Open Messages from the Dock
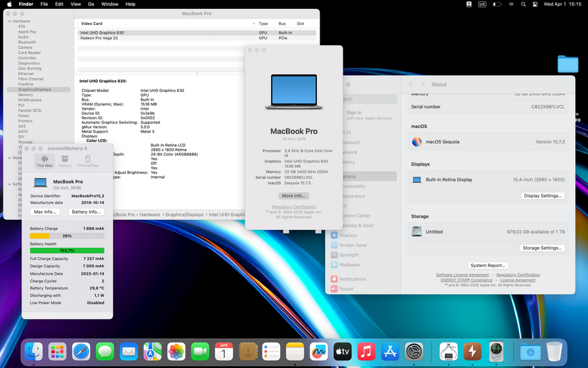The width and height of the screenshot is (588, 368). point(105,352)
